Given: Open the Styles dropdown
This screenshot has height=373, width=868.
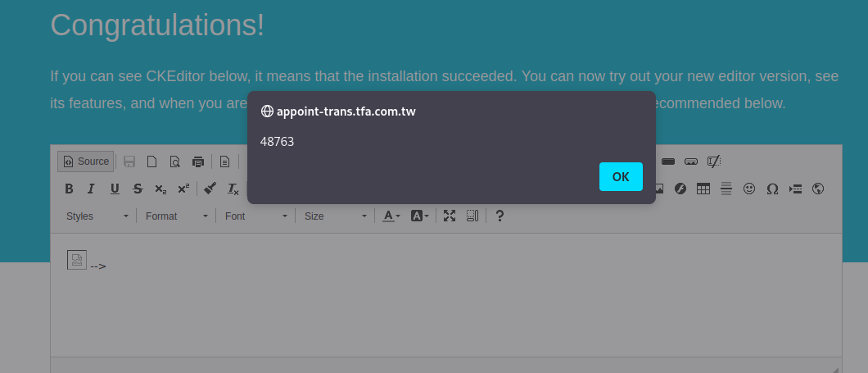Looking at the screenshot, I should point(97,216).
